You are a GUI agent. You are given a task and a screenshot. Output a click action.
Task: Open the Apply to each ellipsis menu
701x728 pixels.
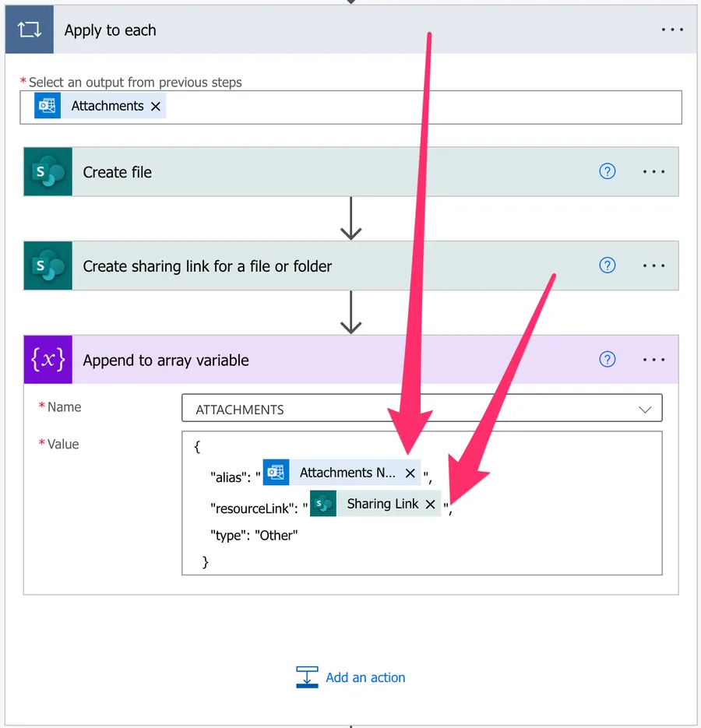(x=671, y=30)
